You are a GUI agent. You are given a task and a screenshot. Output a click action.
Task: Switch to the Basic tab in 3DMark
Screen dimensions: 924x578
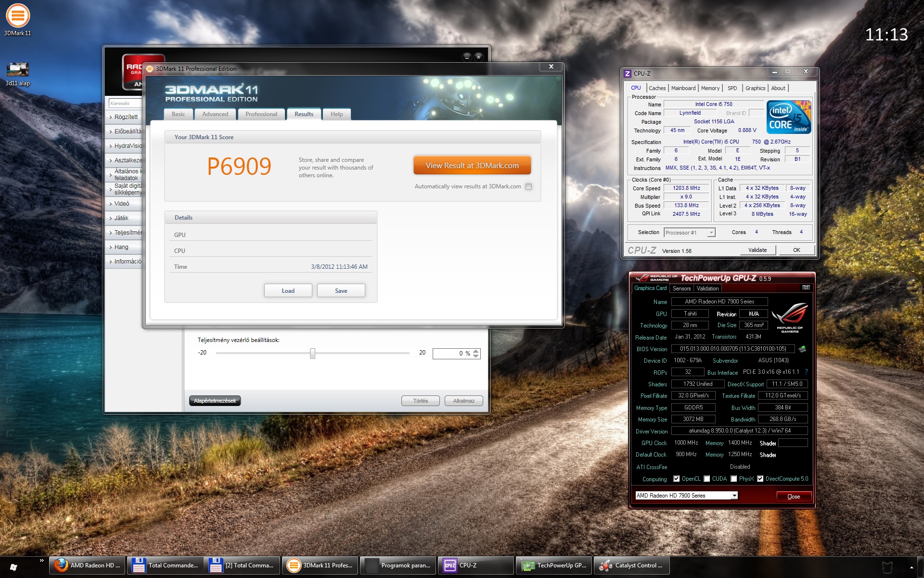tap(179, 114)
